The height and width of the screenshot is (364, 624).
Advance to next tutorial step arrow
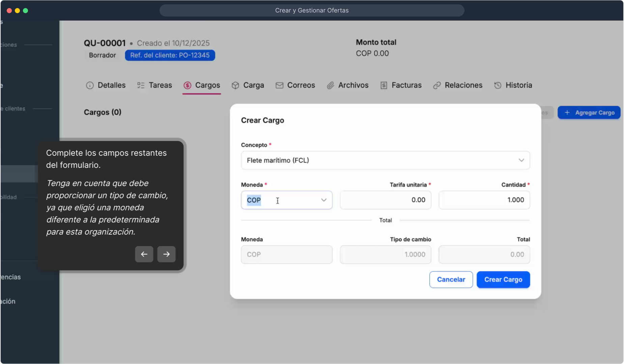click(166, 254)
